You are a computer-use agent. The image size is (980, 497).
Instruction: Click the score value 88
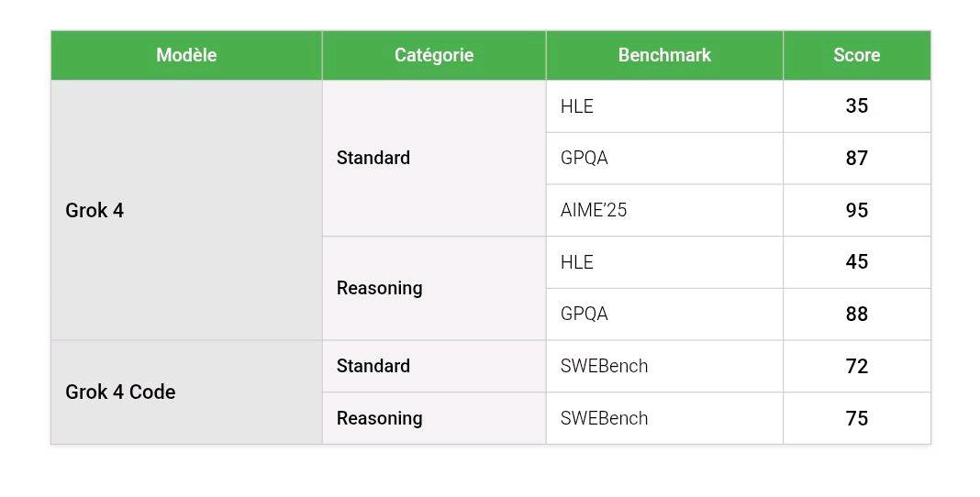[856, 314]
